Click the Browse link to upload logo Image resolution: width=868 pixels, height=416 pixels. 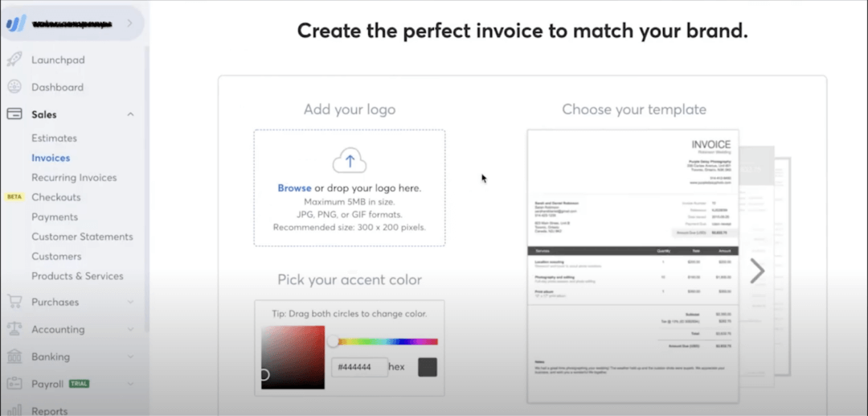(294, 188)
